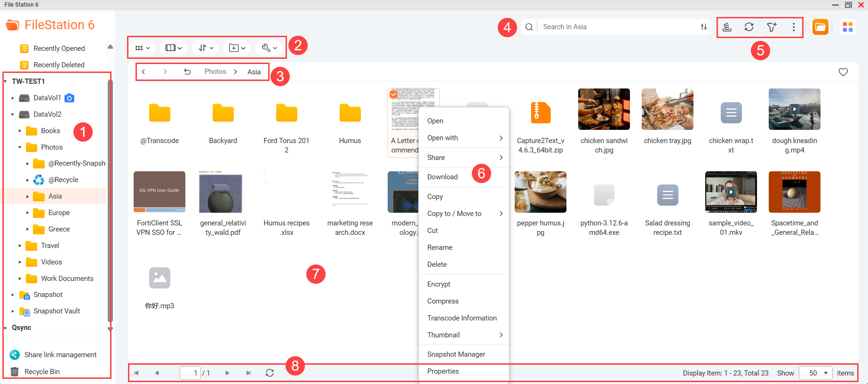Add Asia folder to favorites with heart

843,72
